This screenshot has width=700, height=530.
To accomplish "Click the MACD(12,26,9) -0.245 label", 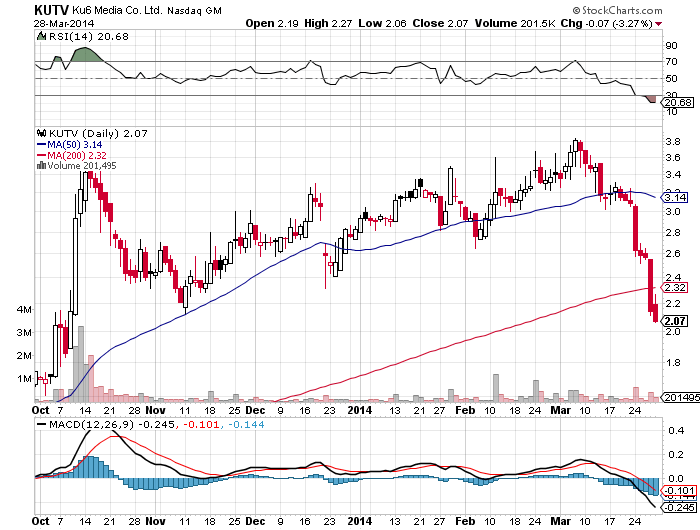I will pos(112,424).
